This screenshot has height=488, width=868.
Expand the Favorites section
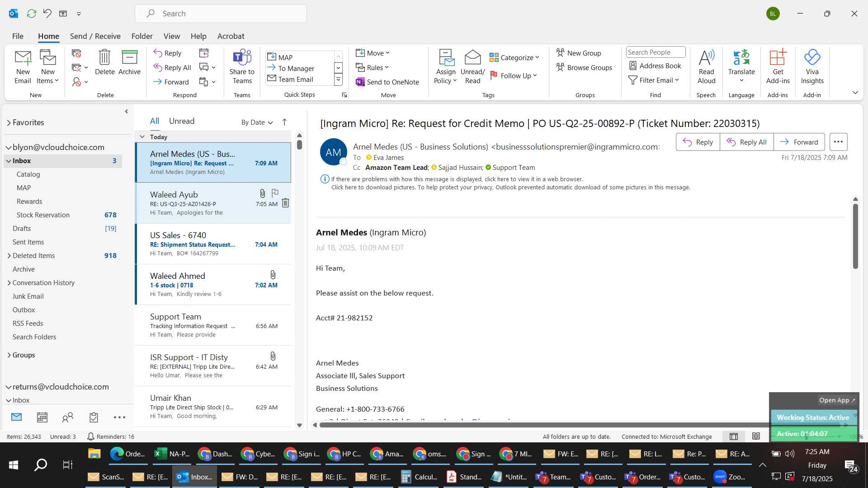pyautogui.click(x=9, y=122)
